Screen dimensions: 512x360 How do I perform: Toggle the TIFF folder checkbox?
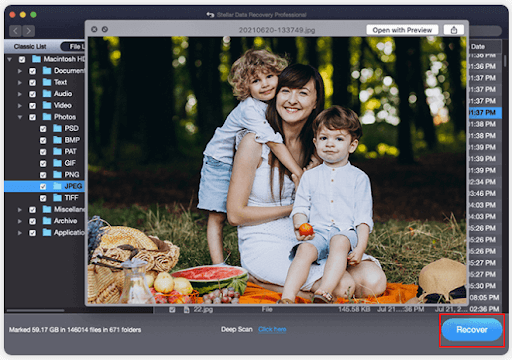pyautogui.click(x=43, y=198)
